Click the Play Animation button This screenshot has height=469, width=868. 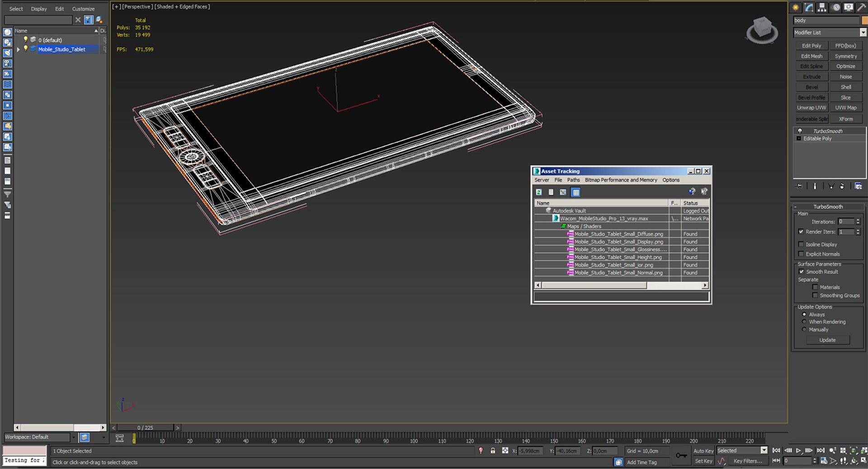798,450
